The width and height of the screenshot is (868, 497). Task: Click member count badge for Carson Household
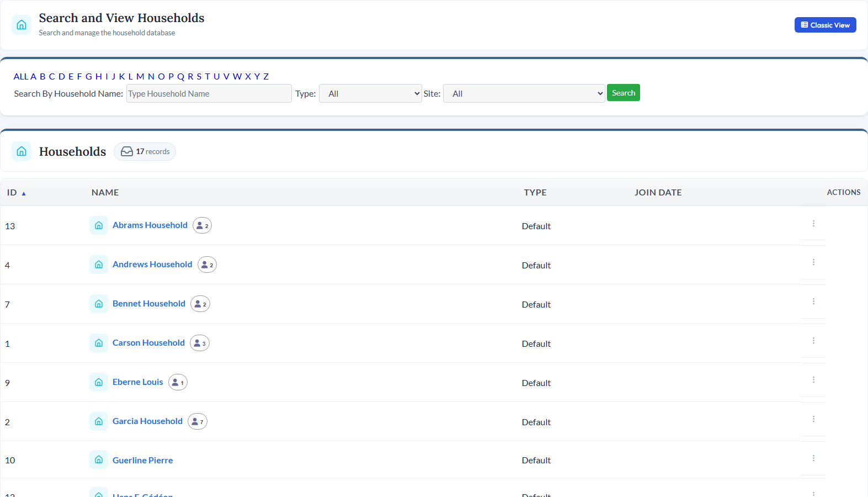click(x=200, y=343)
